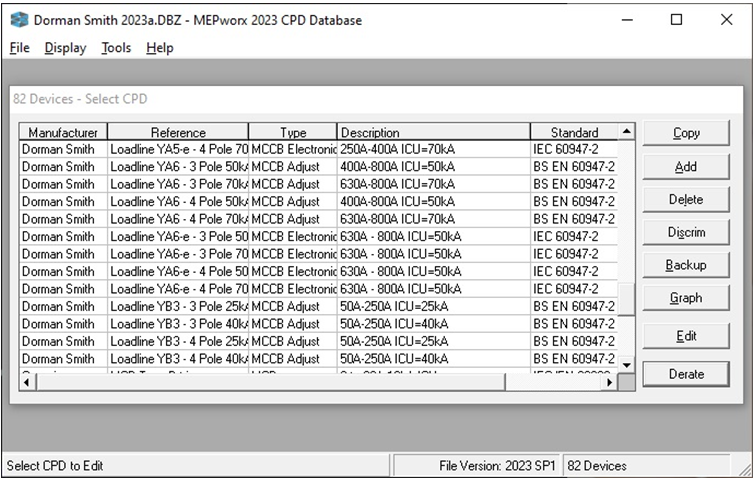This screenshot has height=480, width=756.
Task: Click the Edit button
Action: [x=686, y=336]
